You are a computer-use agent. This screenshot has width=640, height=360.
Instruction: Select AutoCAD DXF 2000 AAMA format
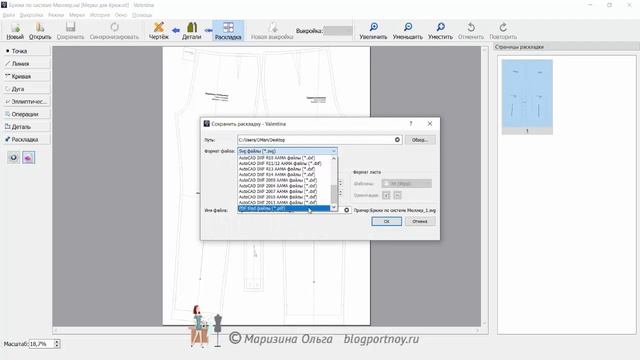(284, 180)
